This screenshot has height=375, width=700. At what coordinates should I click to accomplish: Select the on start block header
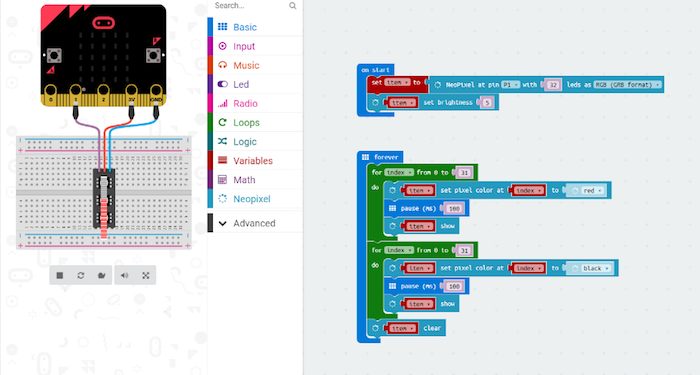click(x=375, y=70)
